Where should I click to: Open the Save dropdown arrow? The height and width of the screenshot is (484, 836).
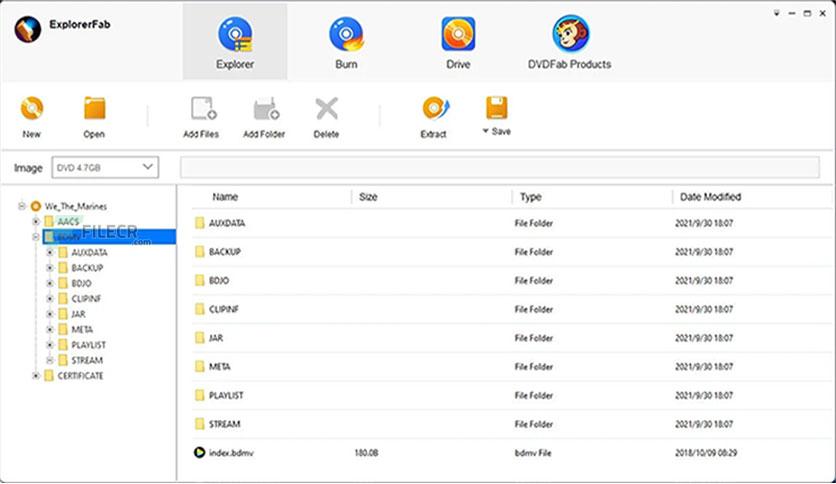(486, 131)
